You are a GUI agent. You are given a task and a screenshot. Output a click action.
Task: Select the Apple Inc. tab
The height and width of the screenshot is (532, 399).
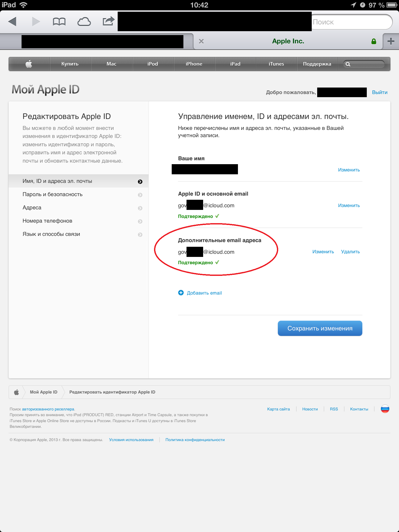pos(288,41)
